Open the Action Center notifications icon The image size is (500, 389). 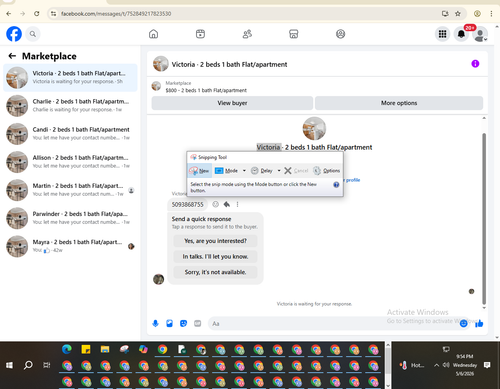pyautogui.click(x=487, y=365)
